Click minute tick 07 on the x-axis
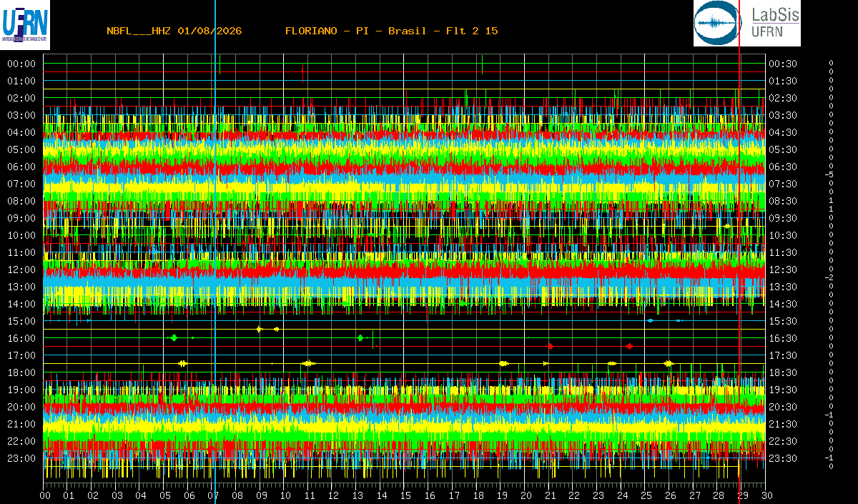The width and height of the screenshot is (858, 504). tap(213, 495)
